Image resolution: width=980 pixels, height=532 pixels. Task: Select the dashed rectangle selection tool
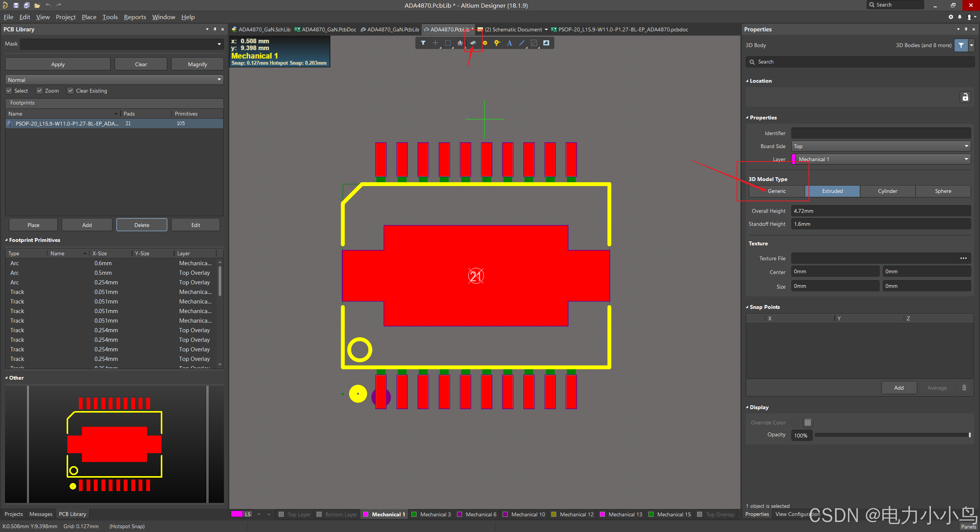[448, 43]
